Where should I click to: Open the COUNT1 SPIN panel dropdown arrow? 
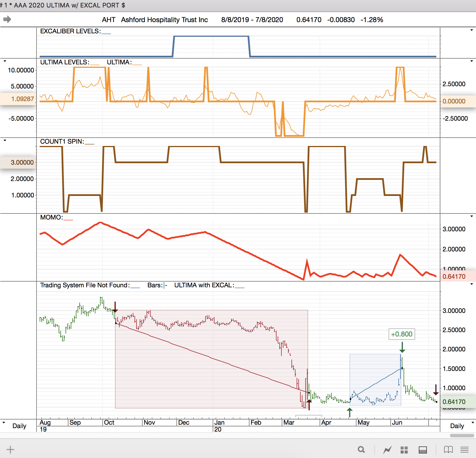point(5,141)
